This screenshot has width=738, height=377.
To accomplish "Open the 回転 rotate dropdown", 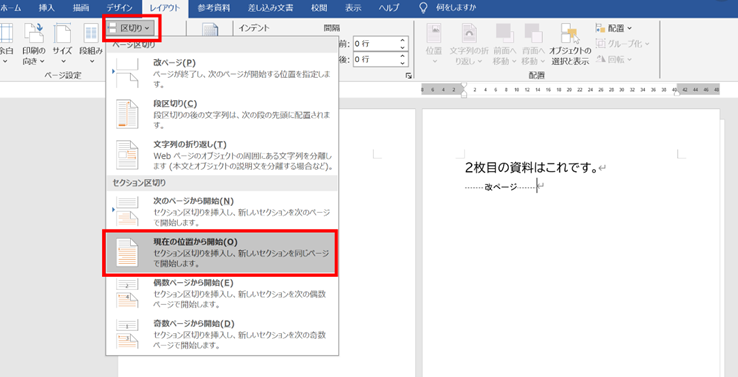I will coord(614,59).
